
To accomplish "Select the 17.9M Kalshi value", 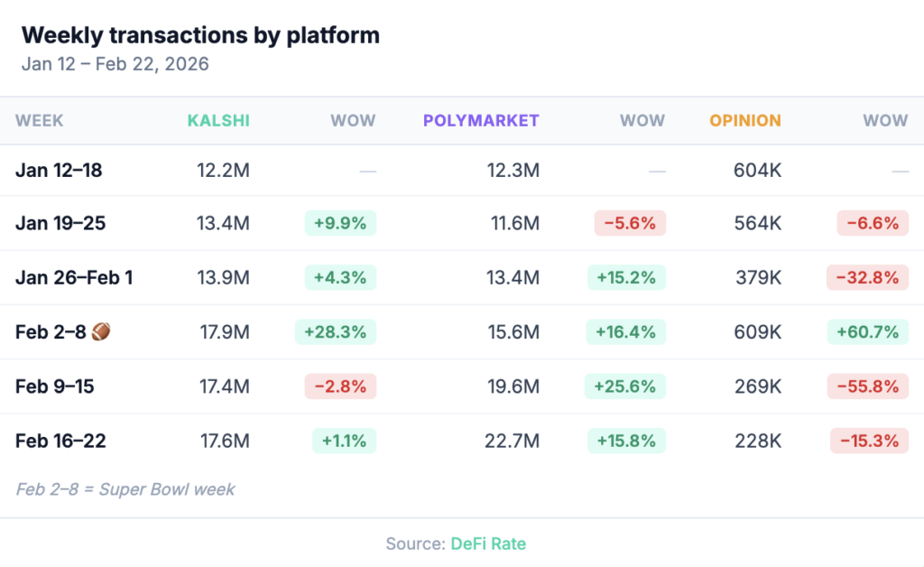I will coord(224,332).
